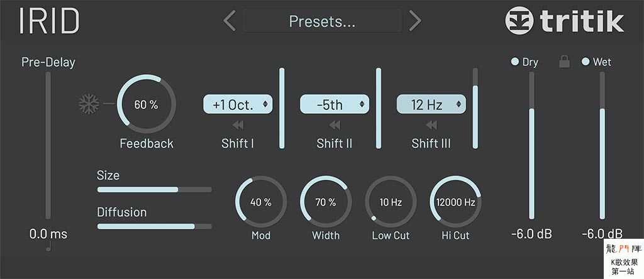Open the -5th Shift II dropdown
The image size is (644, 279).
point(335,104)
